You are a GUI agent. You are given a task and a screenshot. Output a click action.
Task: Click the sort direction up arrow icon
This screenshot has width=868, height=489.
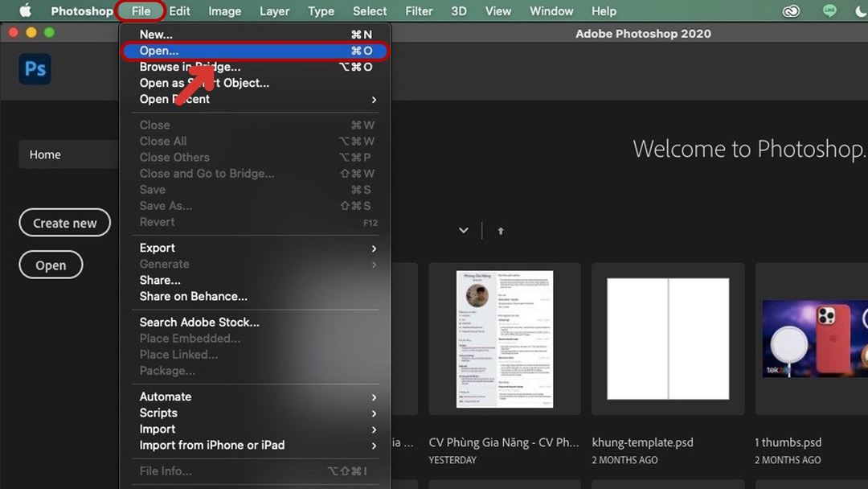[501, 231]
